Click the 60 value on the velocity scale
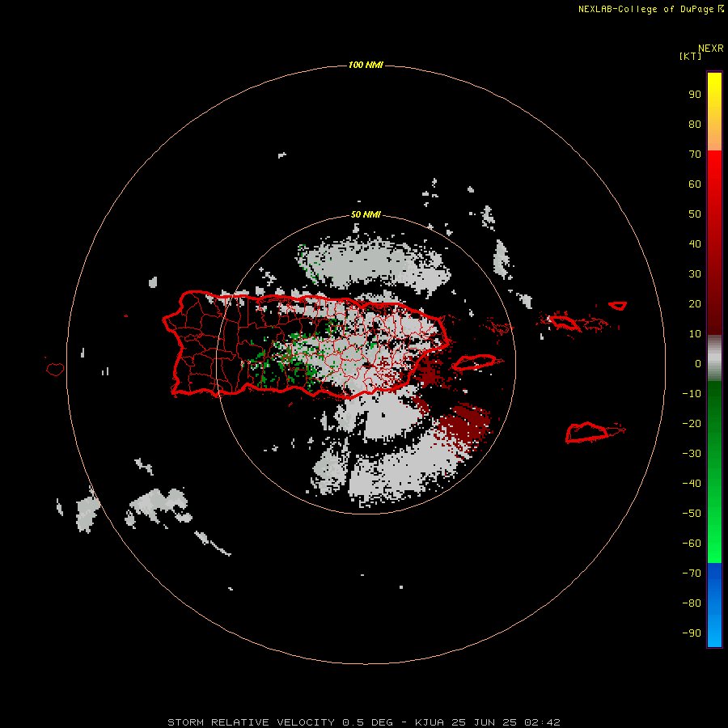 (695, 184)
